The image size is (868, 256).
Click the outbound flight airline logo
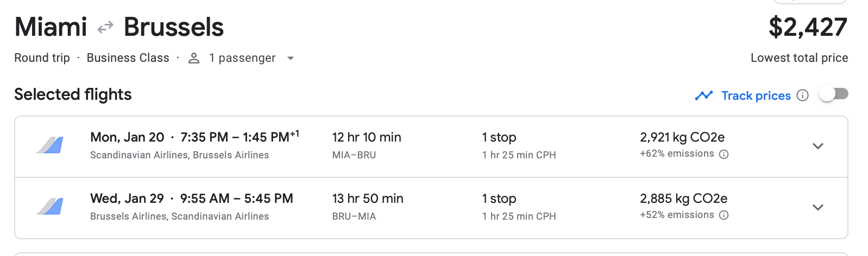(x=50, y=145)
